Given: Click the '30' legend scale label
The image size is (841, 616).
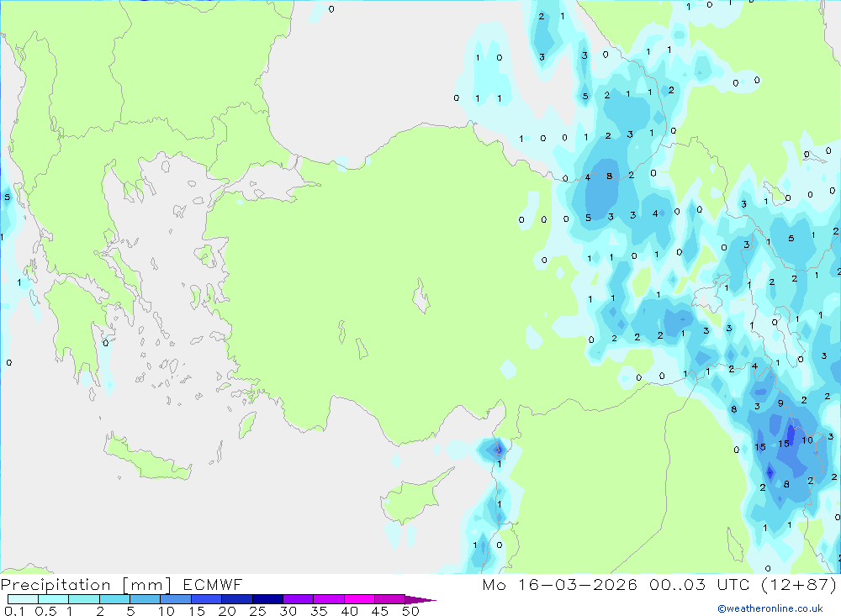Looking at the screenshot, I should click(288, 611).
